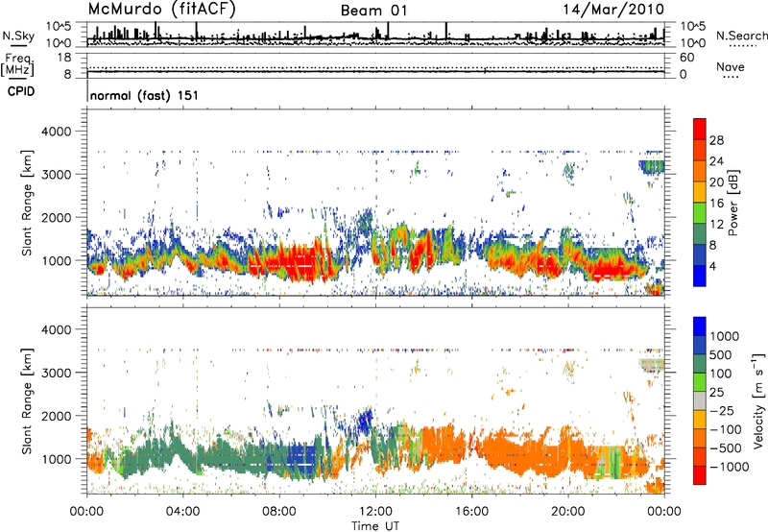Viewport: 768px width, 532px height.
Task: Click the 60 tick on the Nave axis
Action: [x=686, y=58]
